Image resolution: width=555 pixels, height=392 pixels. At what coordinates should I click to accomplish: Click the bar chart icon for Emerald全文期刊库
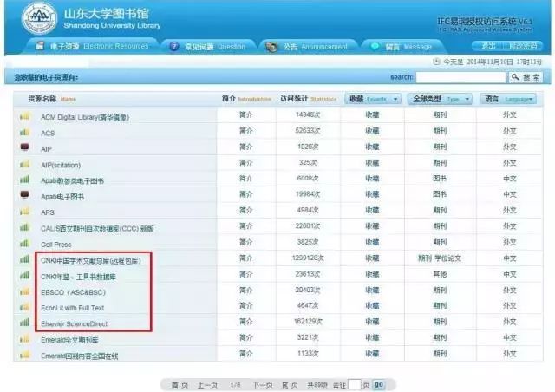25,338
